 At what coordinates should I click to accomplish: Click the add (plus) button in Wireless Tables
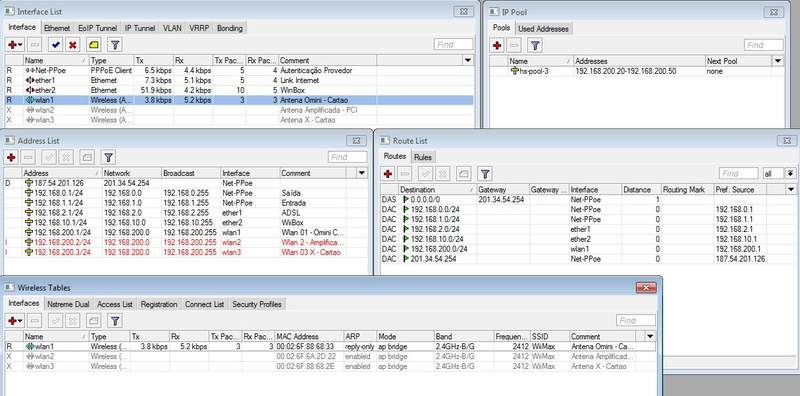coord(14,320)
